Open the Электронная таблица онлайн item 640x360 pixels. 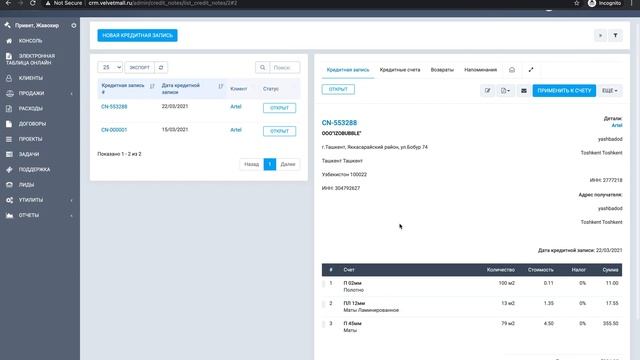[31, 59]
